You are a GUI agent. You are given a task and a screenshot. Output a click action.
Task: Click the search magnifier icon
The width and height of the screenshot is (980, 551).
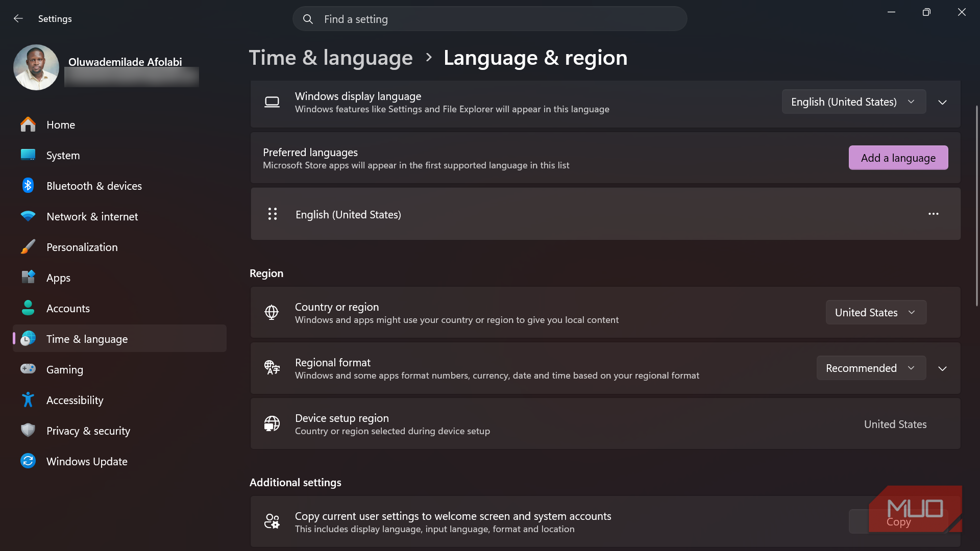tap(308, 19)
